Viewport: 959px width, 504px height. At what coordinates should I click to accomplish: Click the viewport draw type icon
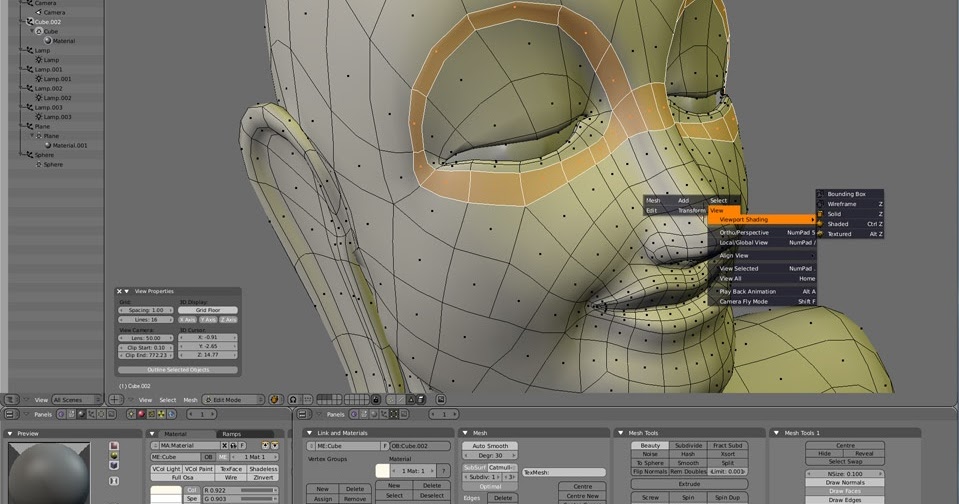276,399
